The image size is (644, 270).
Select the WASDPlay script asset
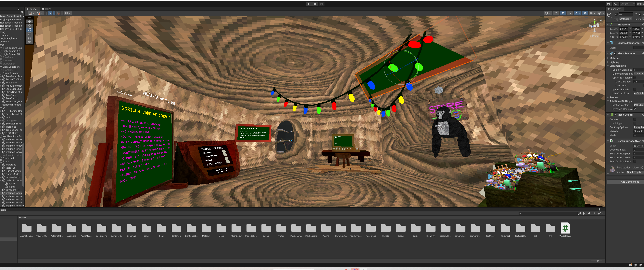tap(565, 230)
